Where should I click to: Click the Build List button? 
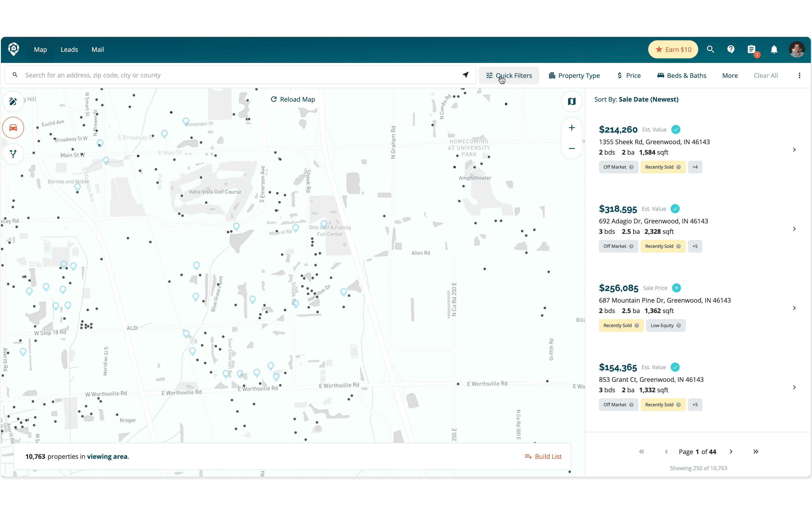point(543,456)
